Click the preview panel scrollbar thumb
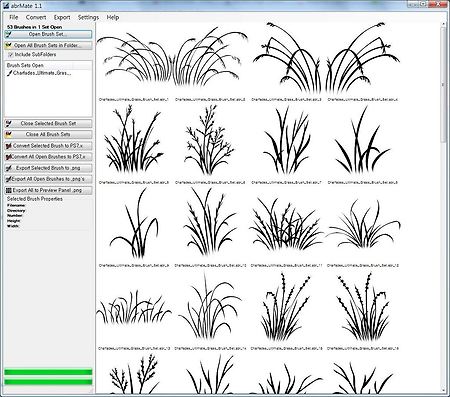This screenshot has height=397, width=450. tap(443, 85)
